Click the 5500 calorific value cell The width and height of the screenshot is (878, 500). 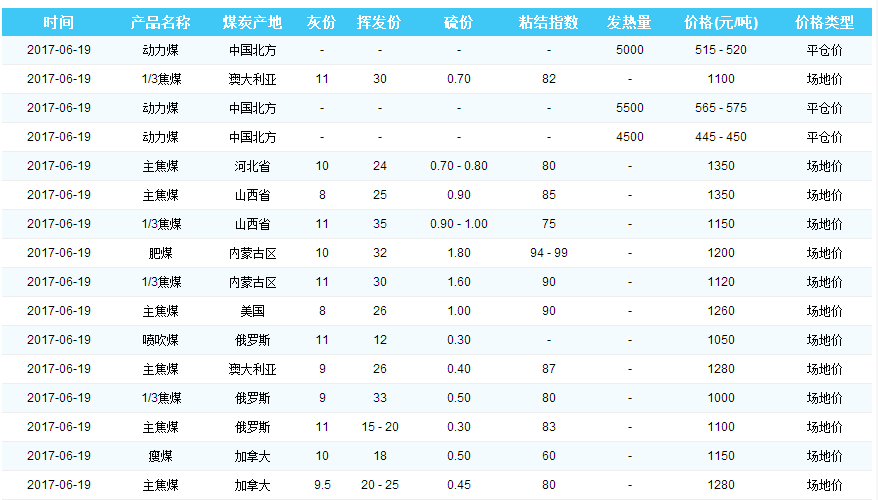(x=630, y=108)
